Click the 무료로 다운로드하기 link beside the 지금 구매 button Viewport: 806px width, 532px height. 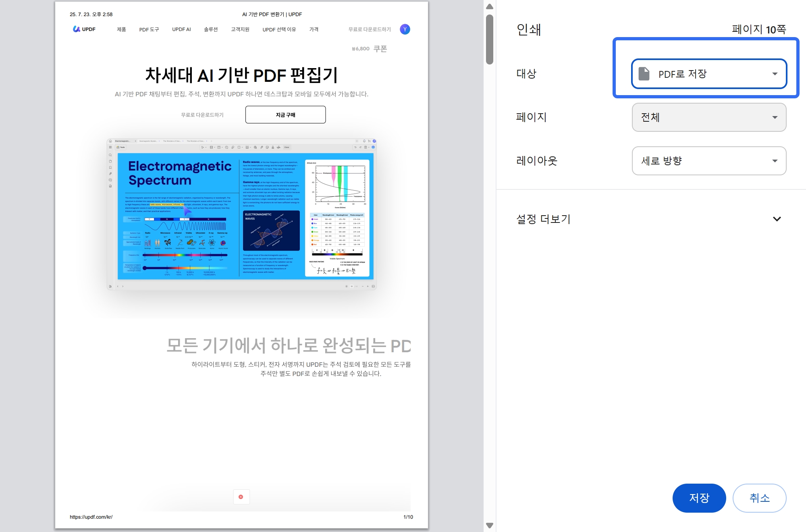pyautogui.click(x=202, y=115)
